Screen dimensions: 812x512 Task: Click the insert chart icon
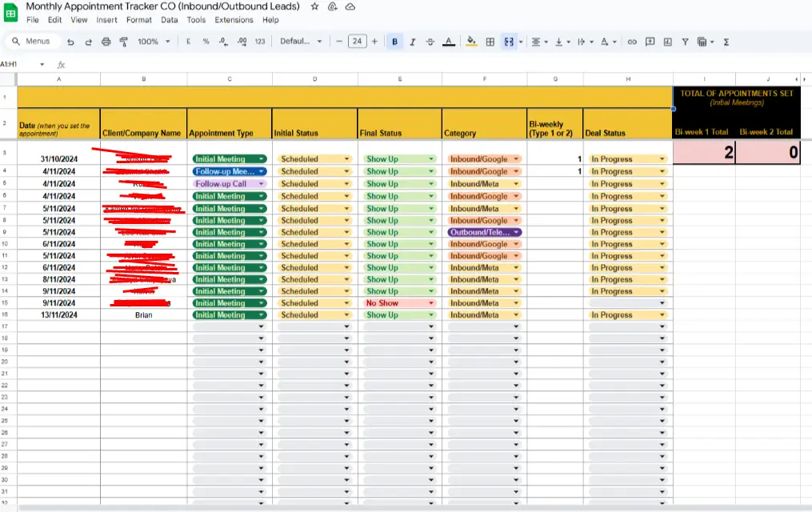tap(667, 42)
